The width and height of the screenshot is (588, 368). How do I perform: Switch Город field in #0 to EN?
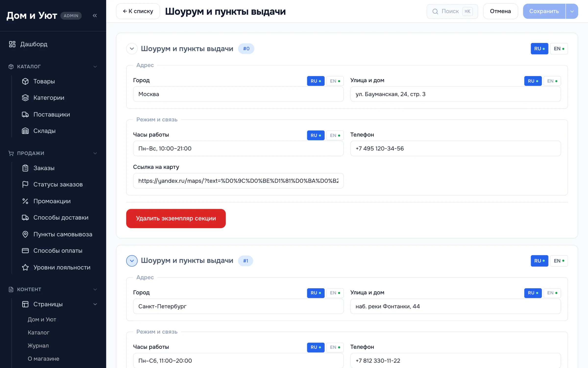(x=335, y=81)
